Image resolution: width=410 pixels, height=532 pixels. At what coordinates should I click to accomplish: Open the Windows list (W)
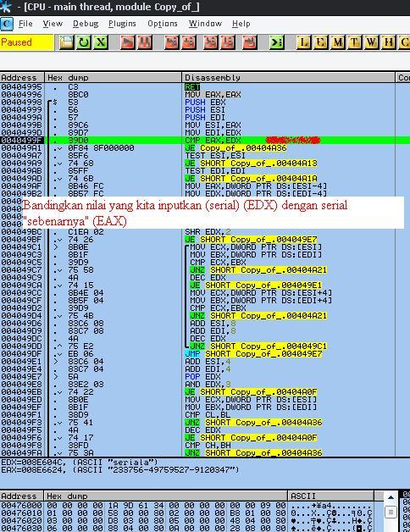click(x=371, y=42)
